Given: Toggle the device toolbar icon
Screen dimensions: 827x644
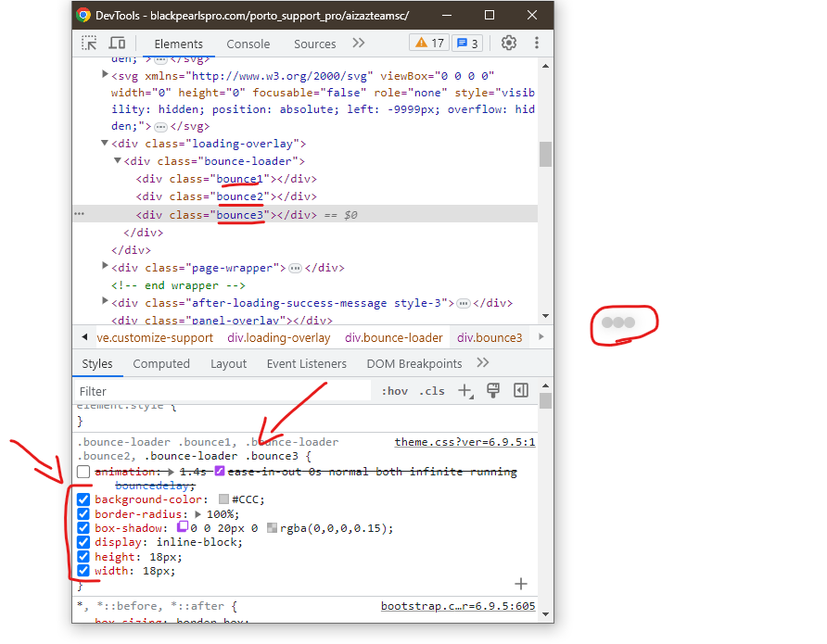Looking at the screenshot, I should pyautogui.click(x=117, y=44).
